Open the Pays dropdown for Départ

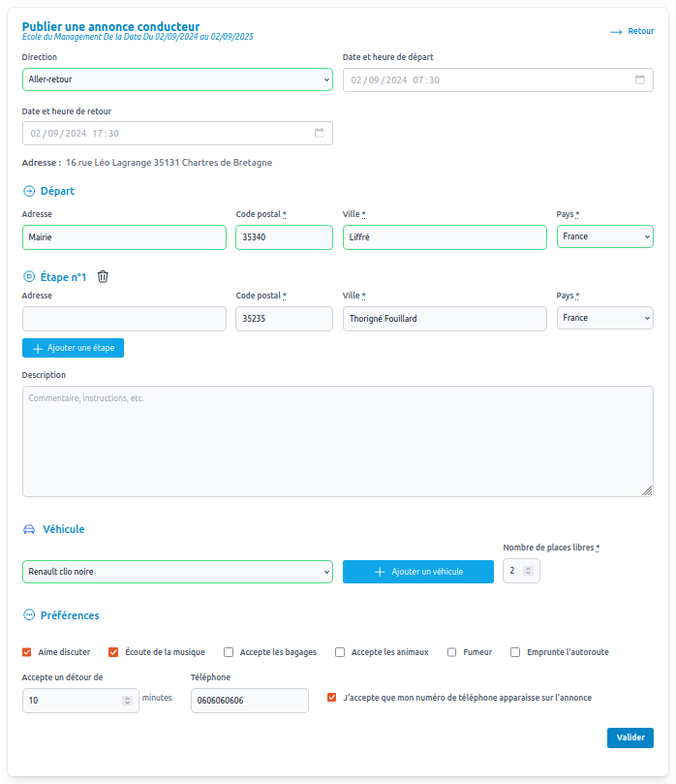(x=604, y=236)
